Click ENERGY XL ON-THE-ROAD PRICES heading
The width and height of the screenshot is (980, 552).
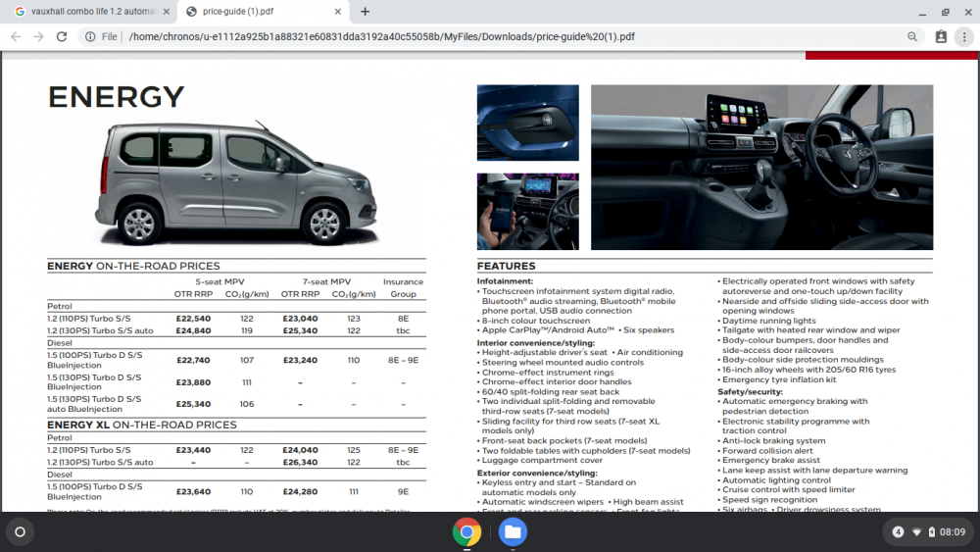[x=142, y=426]
